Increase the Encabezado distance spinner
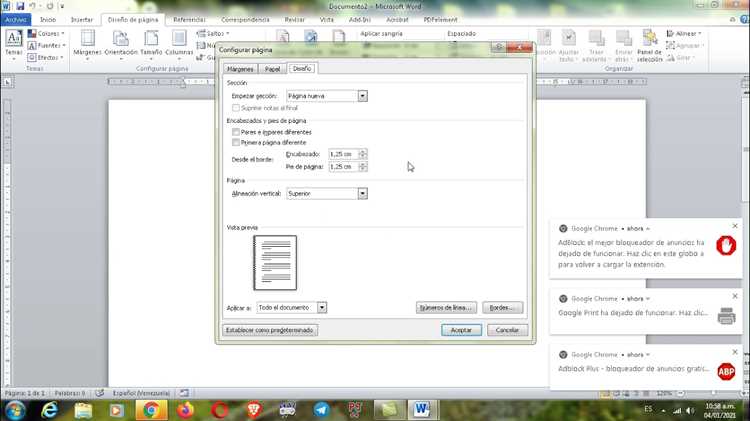The width and height of the screenshot is (750, 421). pyautogui.click(x=363, y=152)
